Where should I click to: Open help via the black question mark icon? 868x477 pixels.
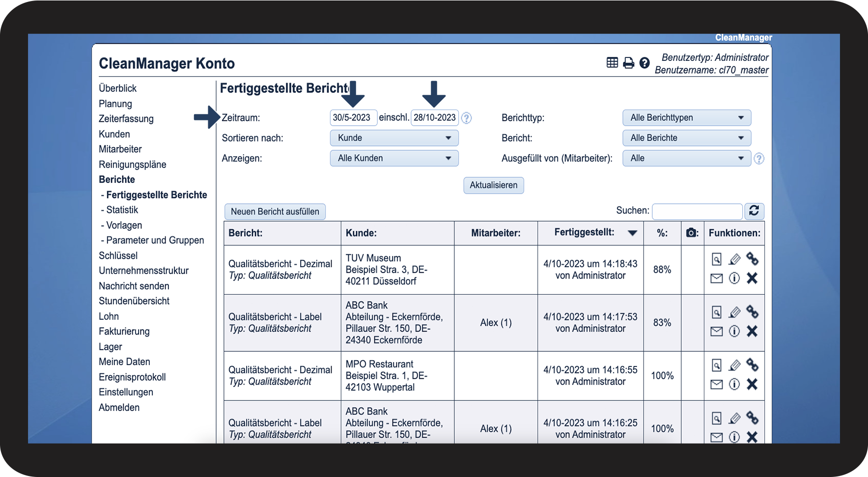pyautogui.click(x=644, y=63)
